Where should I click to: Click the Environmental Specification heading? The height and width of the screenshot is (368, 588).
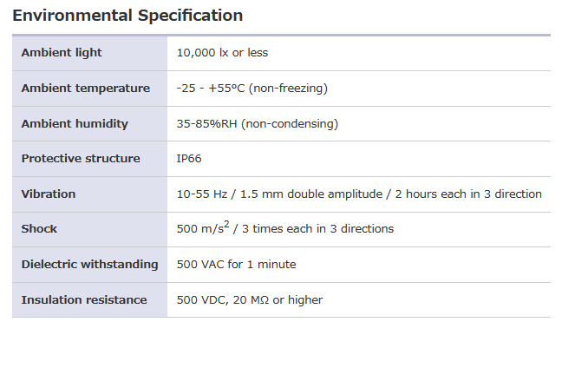click(127, 16)
